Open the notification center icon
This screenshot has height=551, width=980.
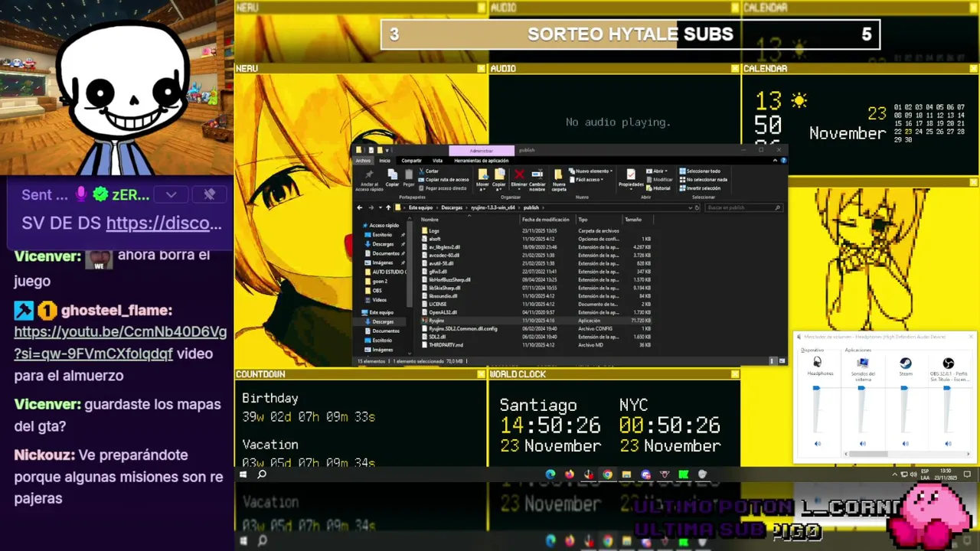(967, 474)
